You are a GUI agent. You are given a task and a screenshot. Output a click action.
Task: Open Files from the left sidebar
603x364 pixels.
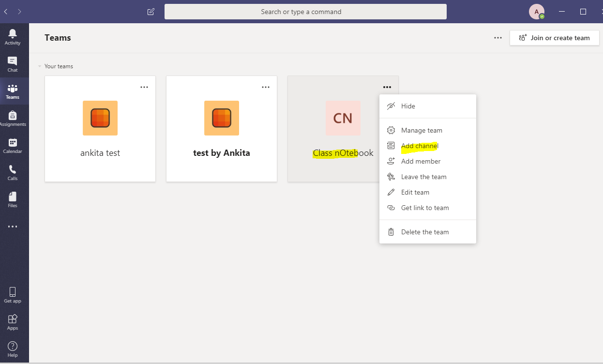13,199
